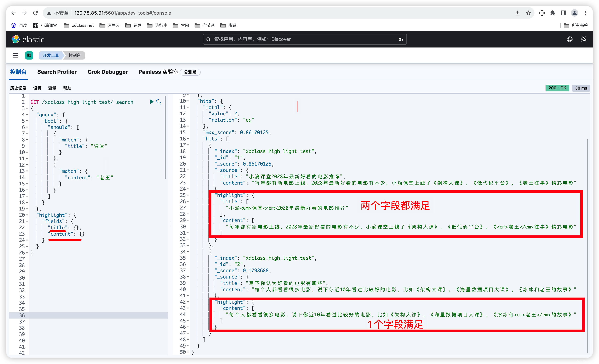Click the elastic logo

[28, 39]
